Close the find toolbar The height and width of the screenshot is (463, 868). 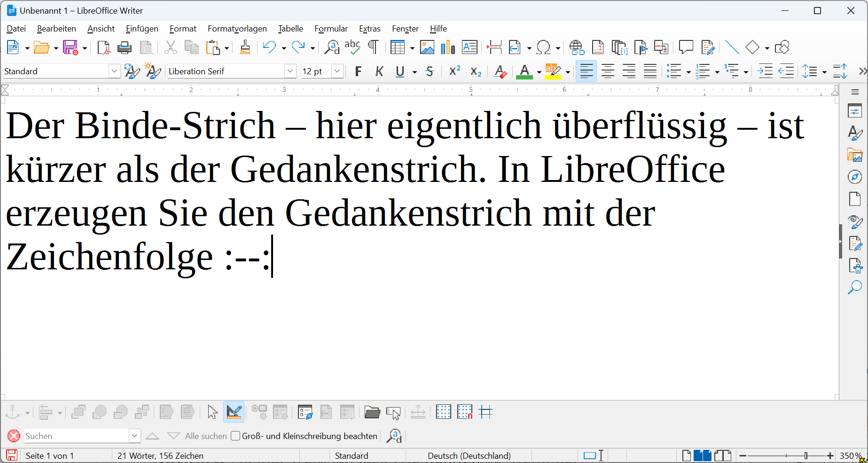tap(14, 436)
